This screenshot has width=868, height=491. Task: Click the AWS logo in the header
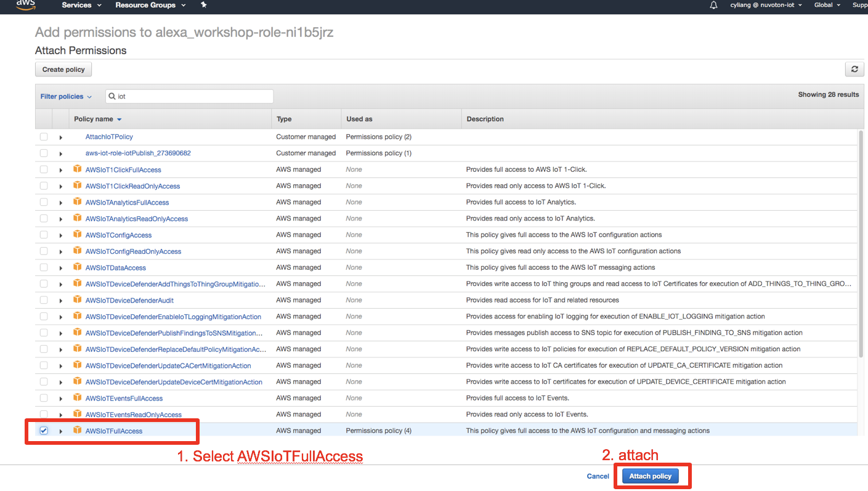tap(26, 5)
